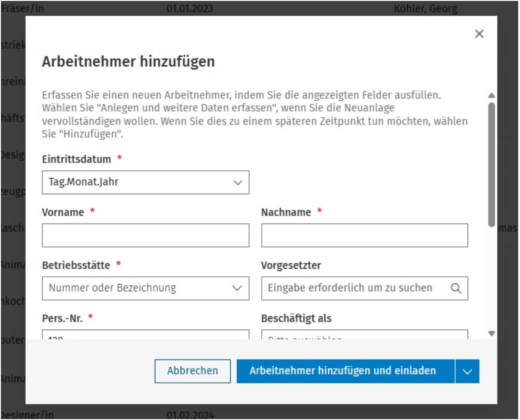The width and height of the screenshot is (520, 420).
Task: Click the 'Vorgesetzter' field label
Action: click(x=291, y=266)
